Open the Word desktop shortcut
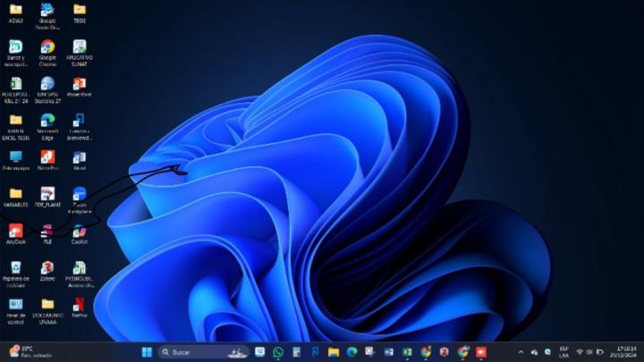Viewport: 644px width, 362px height. pos(80,161)
